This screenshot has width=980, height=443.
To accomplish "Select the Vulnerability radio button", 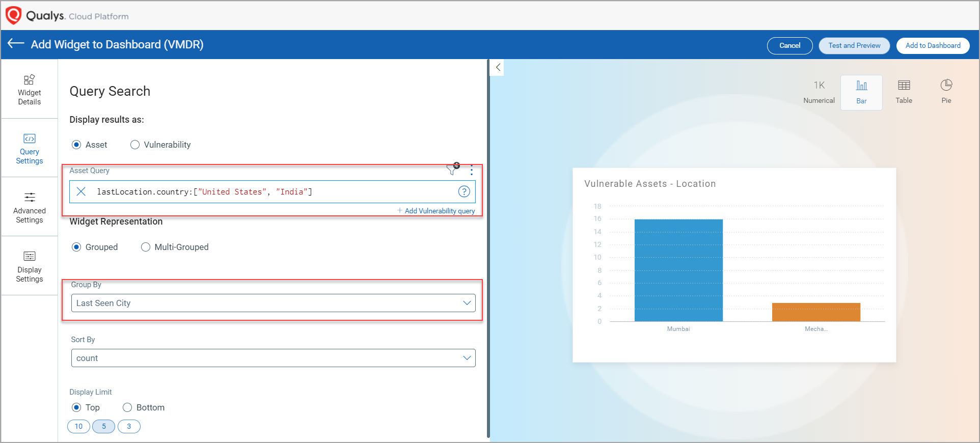I will click(135, 145).
